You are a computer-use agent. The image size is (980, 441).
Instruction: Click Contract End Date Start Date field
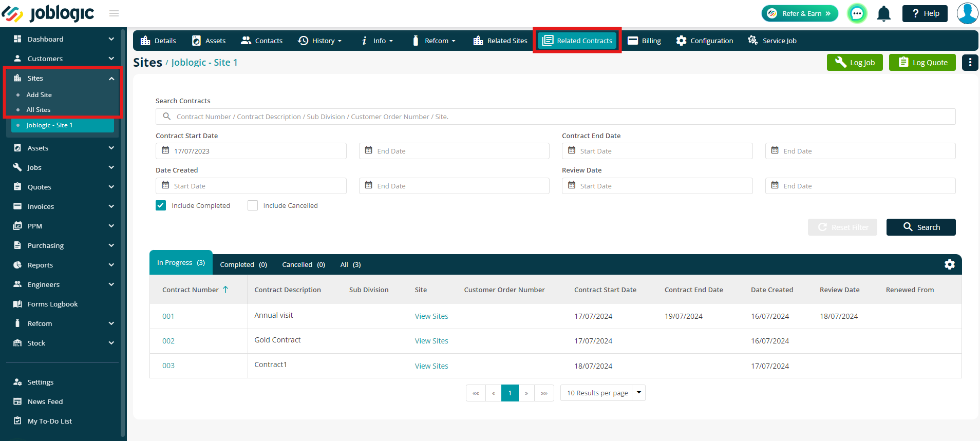(657, 151)
